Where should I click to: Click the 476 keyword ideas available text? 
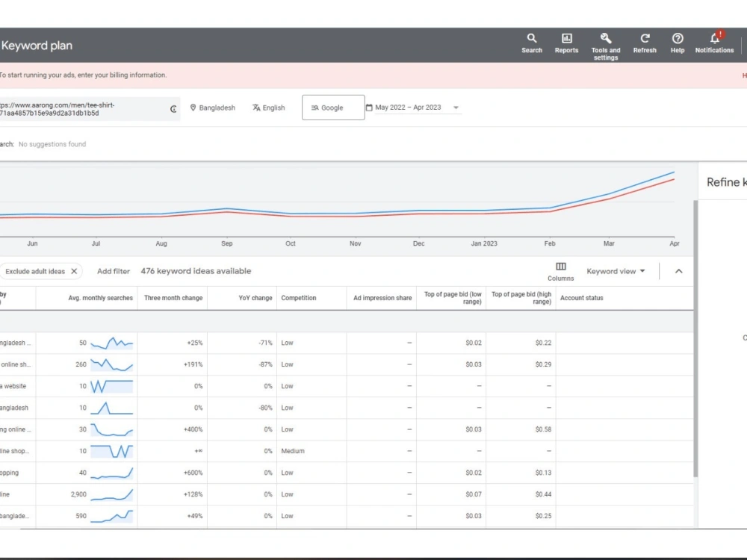196,271
